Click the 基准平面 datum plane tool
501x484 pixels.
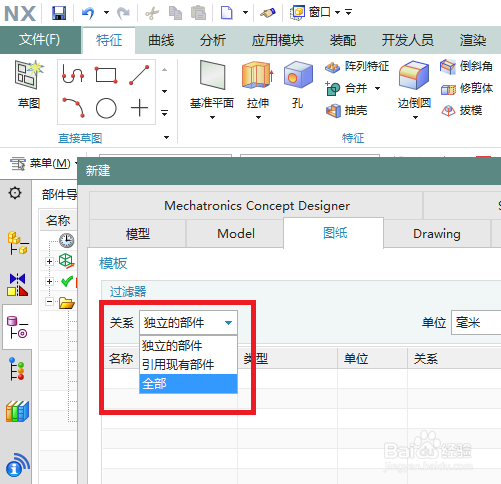[x=212, y=85]
